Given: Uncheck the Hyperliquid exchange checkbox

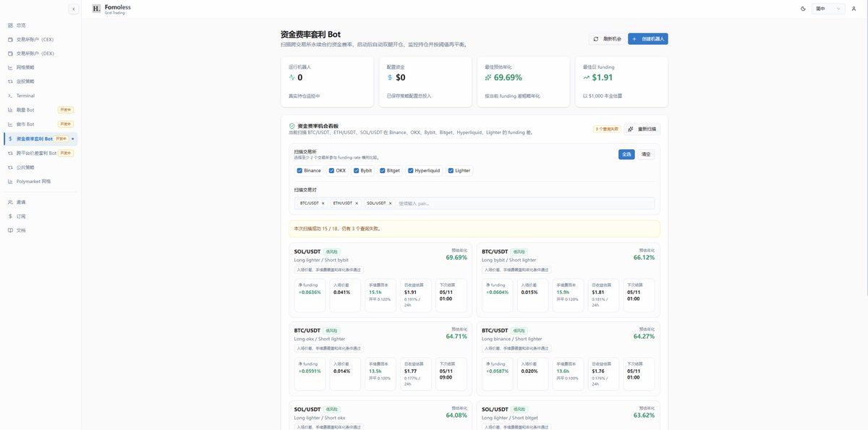Looking at the screenshot, I should [x=410, y=171].
